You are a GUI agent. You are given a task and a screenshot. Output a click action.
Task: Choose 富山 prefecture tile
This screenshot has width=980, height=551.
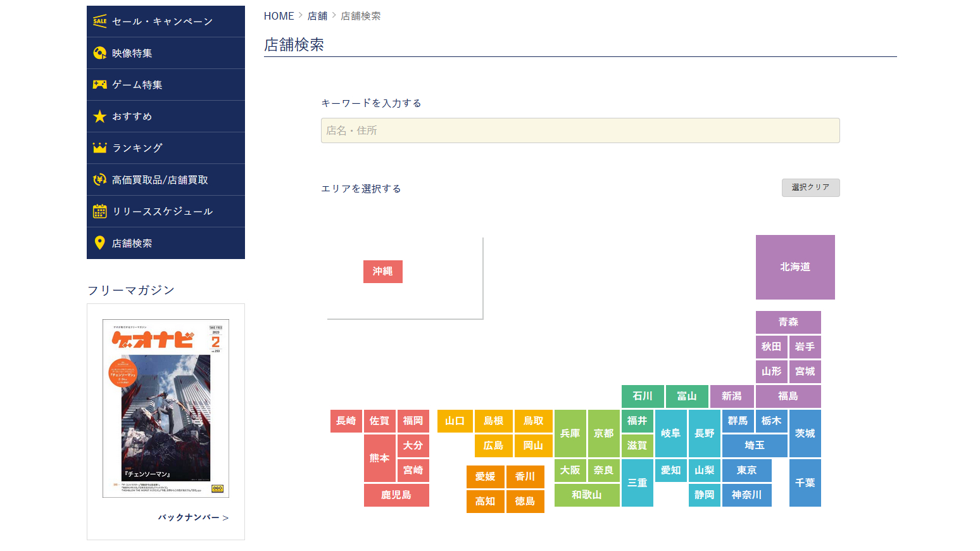pos(687,396)
